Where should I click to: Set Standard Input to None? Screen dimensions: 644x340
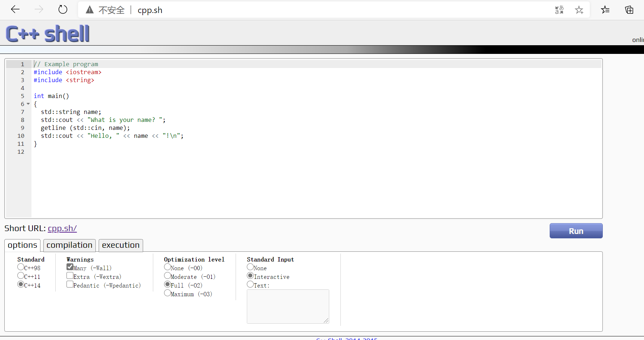(x=250, y=267)
